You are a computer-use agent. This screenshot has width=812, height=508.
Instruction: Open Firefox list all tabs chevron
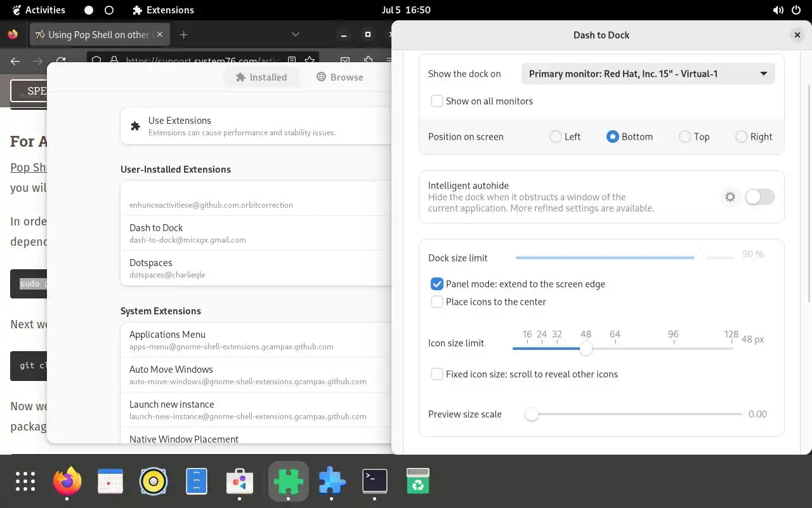tap(296, 34)
